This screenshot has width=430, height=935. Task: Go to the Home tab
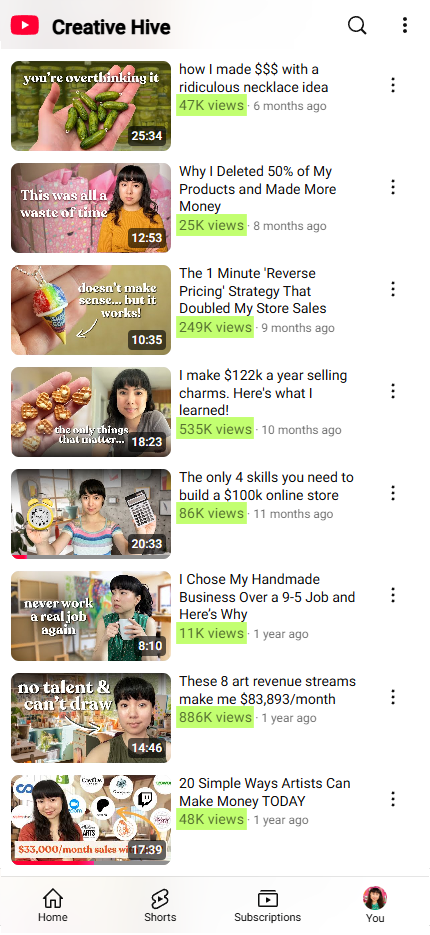pos(53,905)
